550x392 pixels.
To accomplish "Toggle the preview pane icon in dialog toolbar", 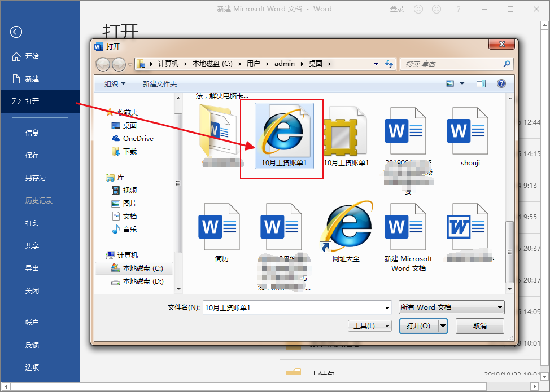I will [481, 83].
